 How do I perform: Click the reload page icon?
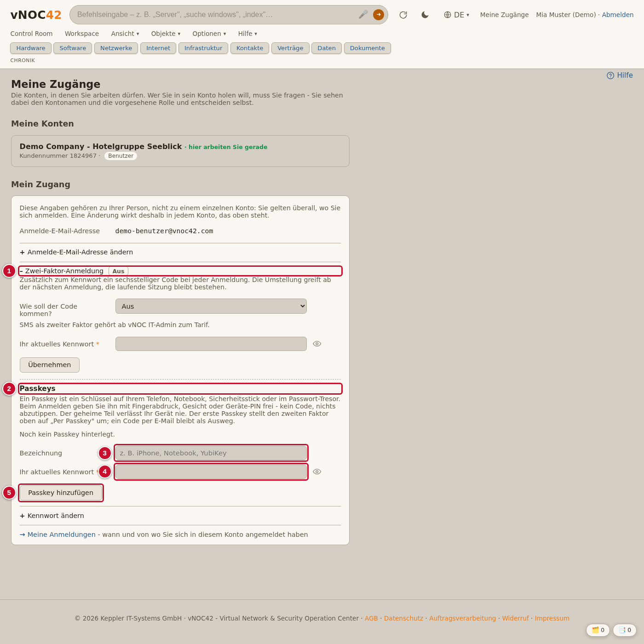[403, 15]
